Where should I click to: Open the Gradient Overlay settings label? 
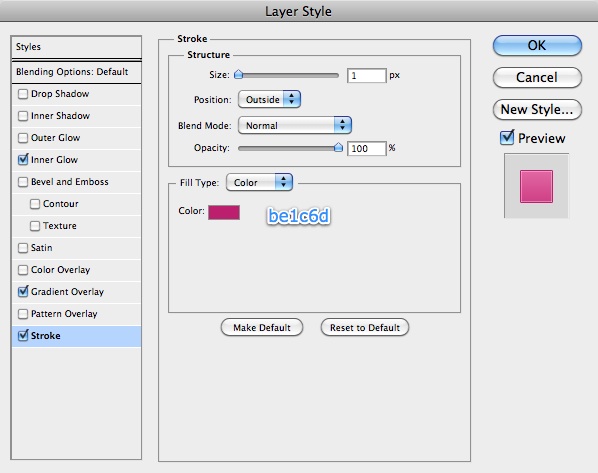(x=67, y=292)
